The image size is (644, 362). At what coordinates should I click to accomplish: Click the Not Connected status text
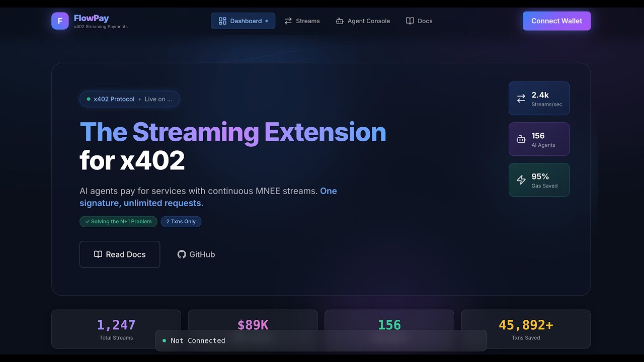(198, 341)
